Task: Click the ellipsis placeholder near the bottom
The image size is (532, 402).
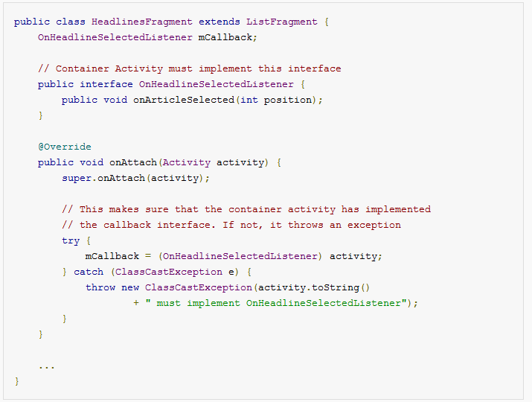Action: pos(46,367)
